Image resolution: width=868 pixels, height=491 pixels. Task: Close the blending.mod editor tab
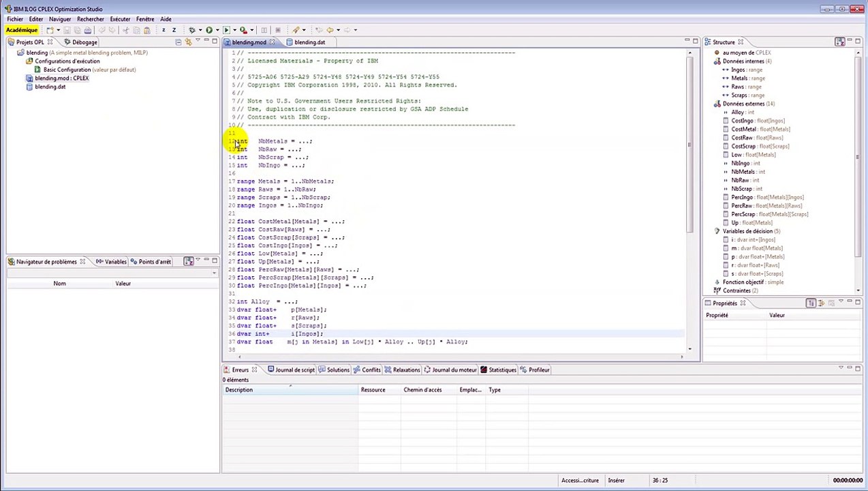[x=271, y=42]
